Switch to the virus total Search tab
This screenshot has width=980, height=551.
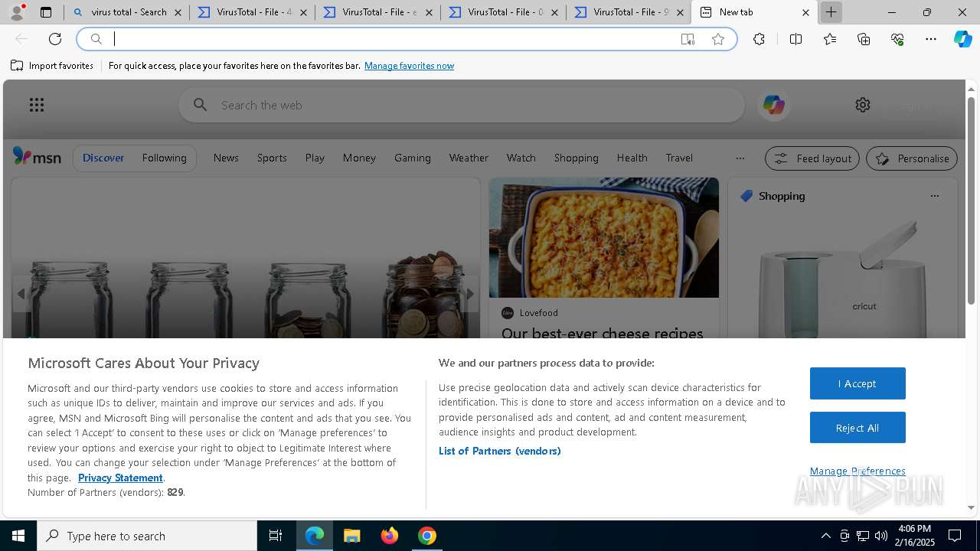(127, 12)
